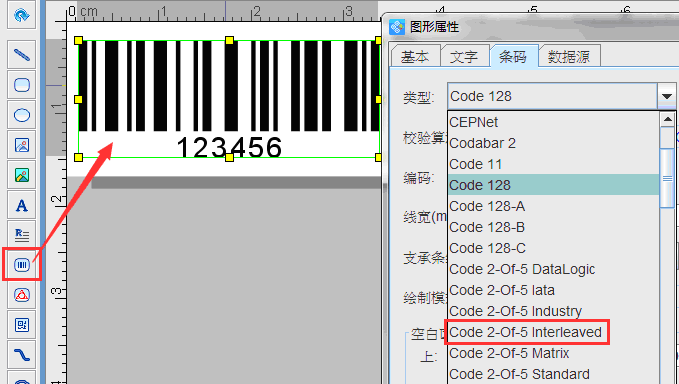Click the left-middle yellow resize handle

pyautogui.click(x=78, y=99)
